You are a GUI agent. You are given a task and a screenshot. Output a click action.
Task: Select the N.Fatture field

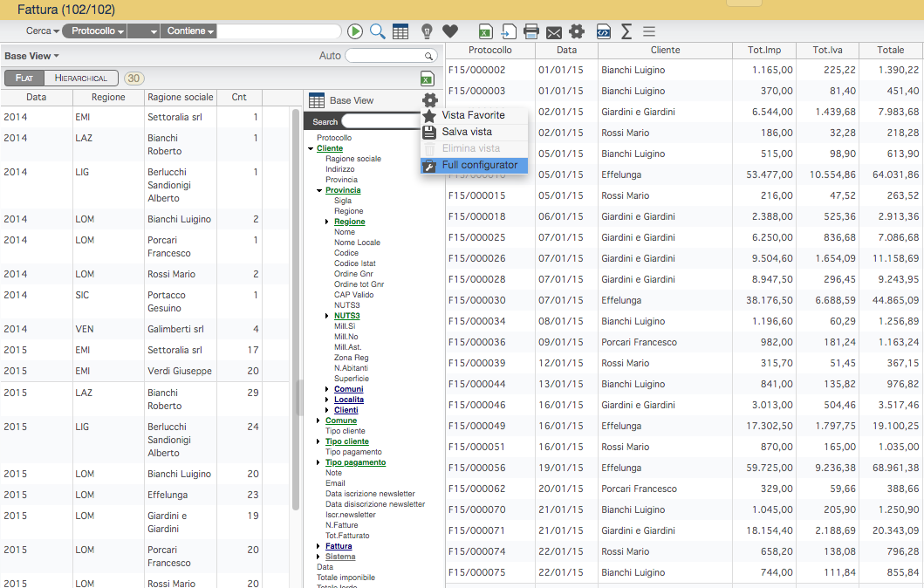(x=342, y=525)
